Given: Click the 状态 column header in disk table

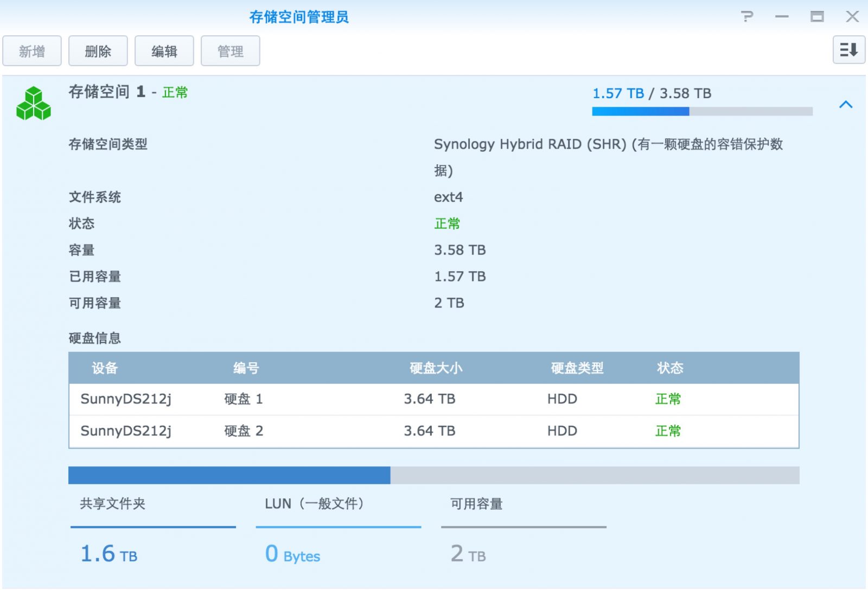Looking at the screenshot, I should 670,368.
